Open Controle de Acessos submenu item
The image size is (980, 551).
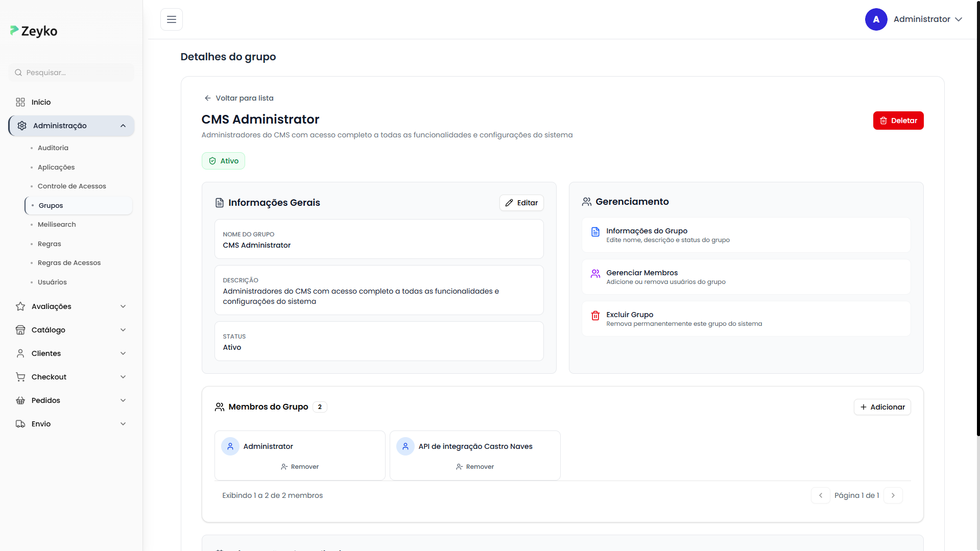(72, 186)
